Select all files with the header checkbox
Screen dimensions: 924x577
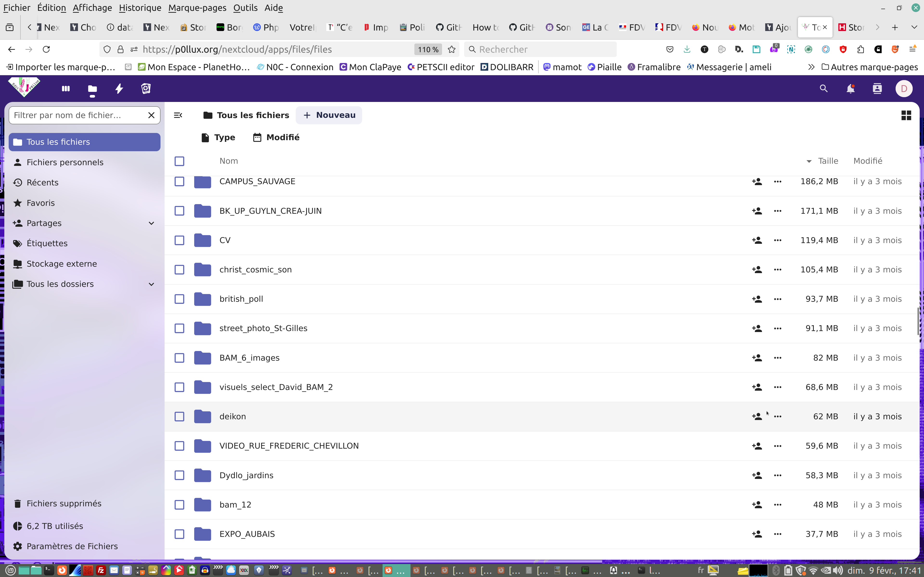(180, 161)
